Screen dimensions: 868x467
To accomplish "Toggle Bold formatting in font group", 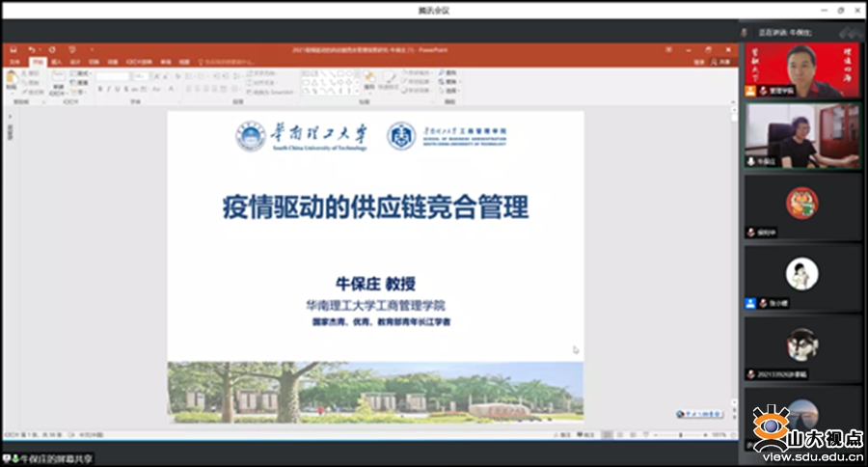I will tap(99, 89).
